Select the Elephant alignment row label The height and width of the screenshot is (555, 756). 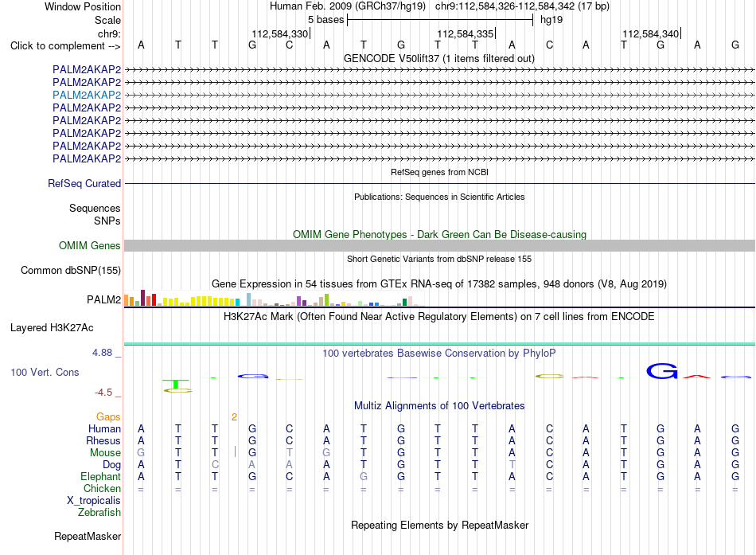(x=100, y=476)
